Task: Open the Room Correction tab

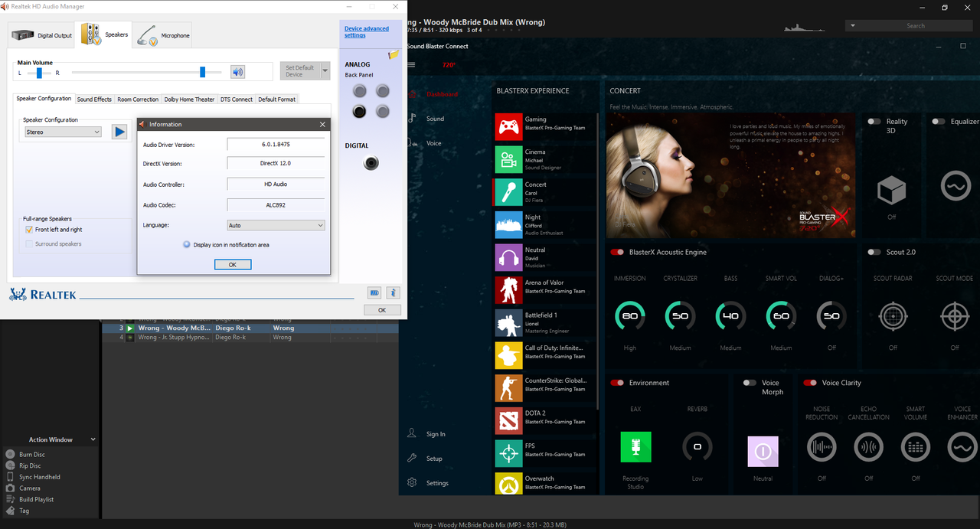Action: pyautogui.click(x=138, y=100)
